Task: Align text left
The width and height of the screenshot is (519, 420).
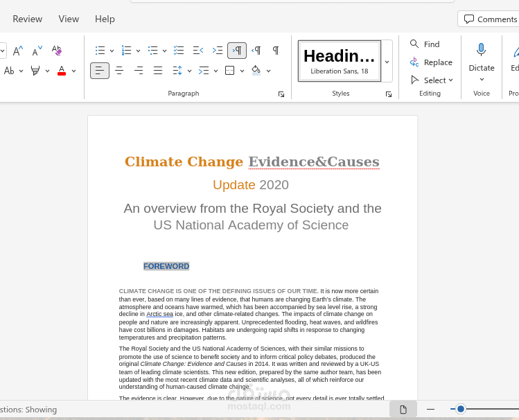Action: point(100,71)
